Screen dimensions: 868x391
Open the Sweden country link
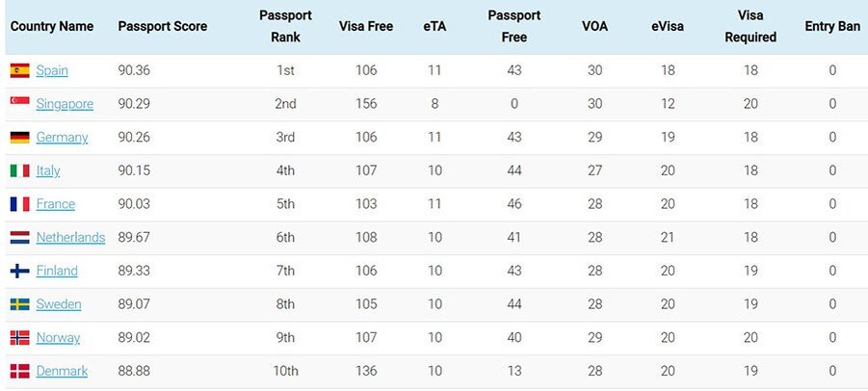[59, 304]
